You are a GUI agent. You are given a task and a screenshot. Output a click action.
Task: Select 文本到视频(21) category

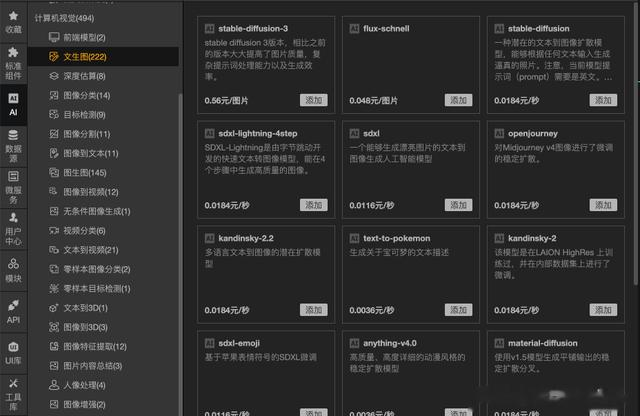(91, 250)
